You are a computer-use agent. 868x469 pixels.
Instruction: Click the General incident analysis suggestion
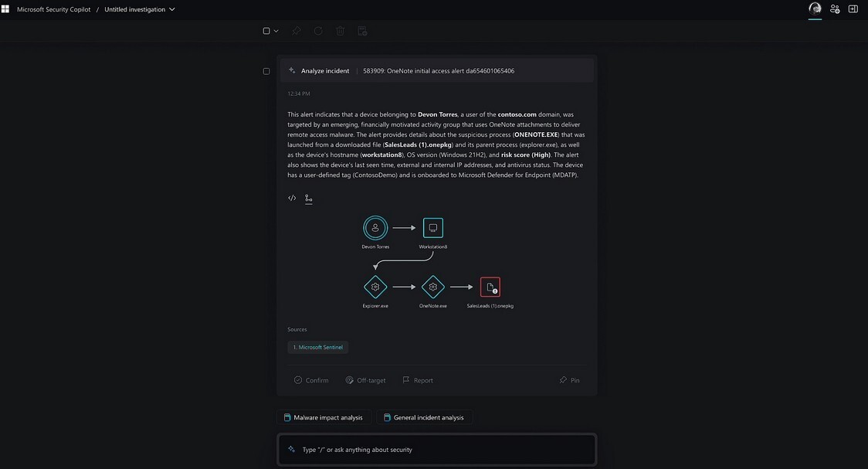[425, 417]
